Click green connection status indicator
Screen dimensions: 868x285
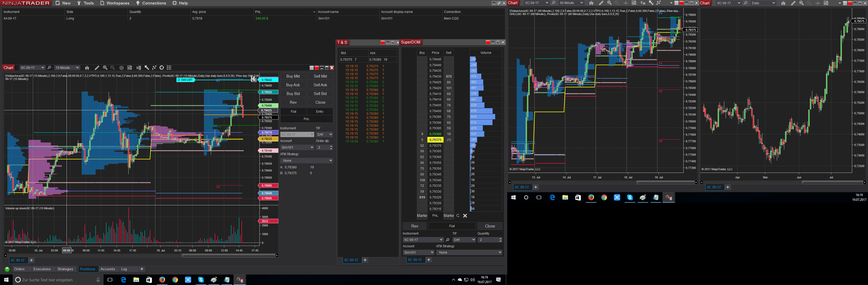coord(7,269)
